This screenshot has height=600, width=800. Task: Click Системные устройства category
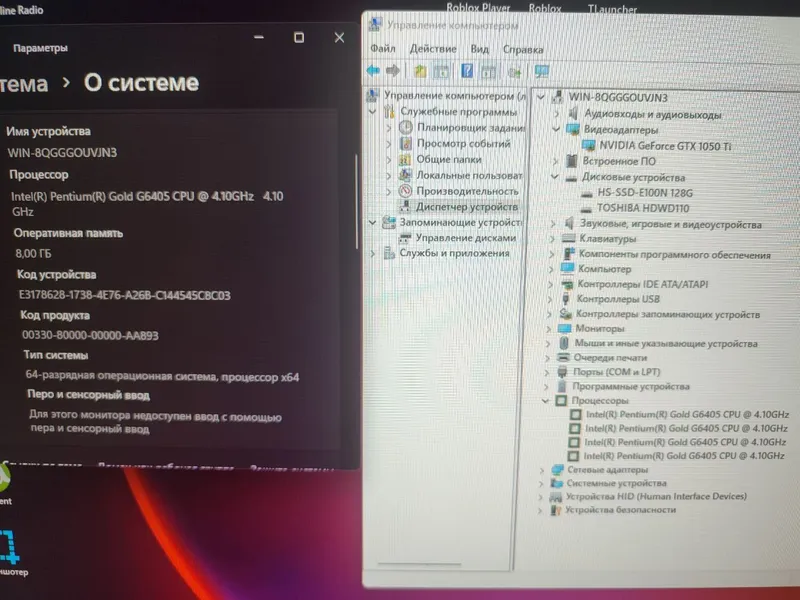click(616, 483)
